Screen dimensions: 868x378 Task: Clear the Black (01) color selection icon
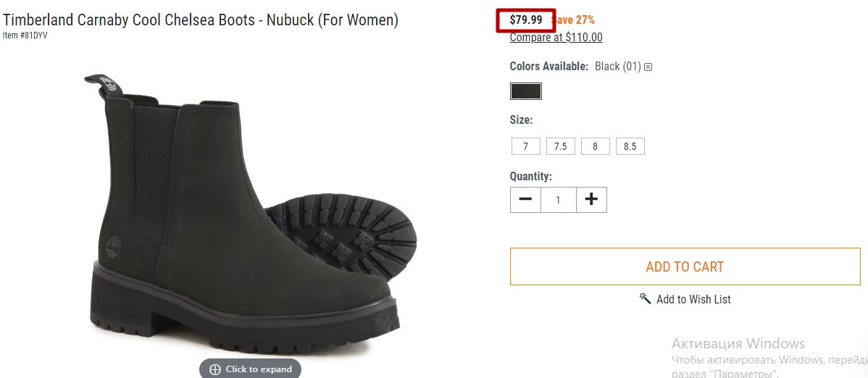648,67
